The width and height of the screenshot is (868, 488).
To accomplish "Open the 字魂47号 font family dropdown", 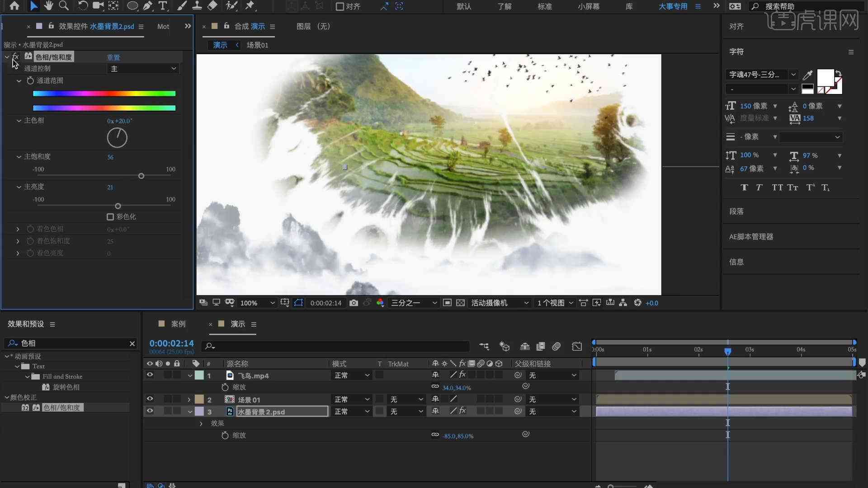I will click(x=762, y=75).
